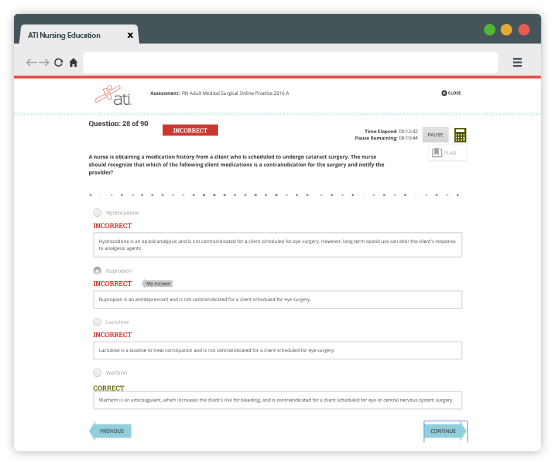Open the calculator icon
555x471 pixels.
click(x=460, y=135)
